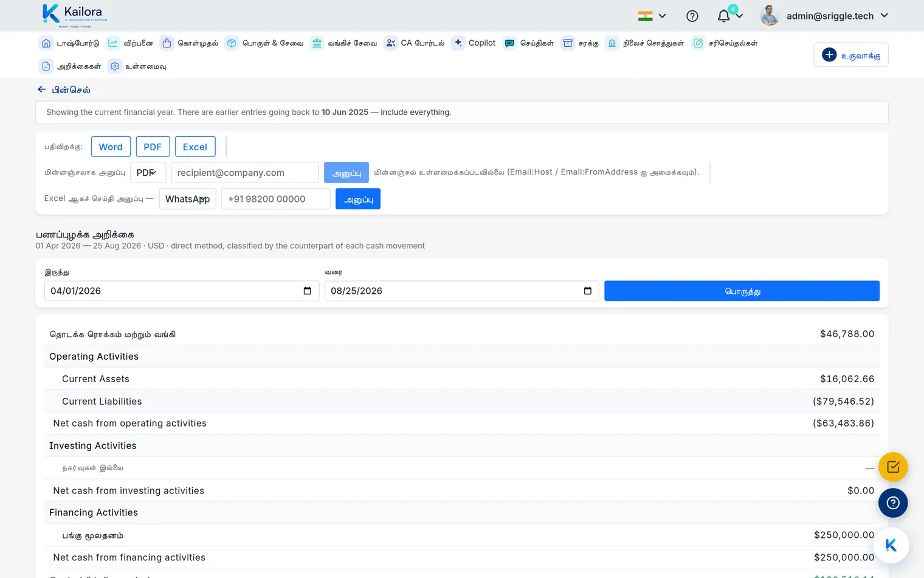Click the recipient@company.com email field

point(245,173)
